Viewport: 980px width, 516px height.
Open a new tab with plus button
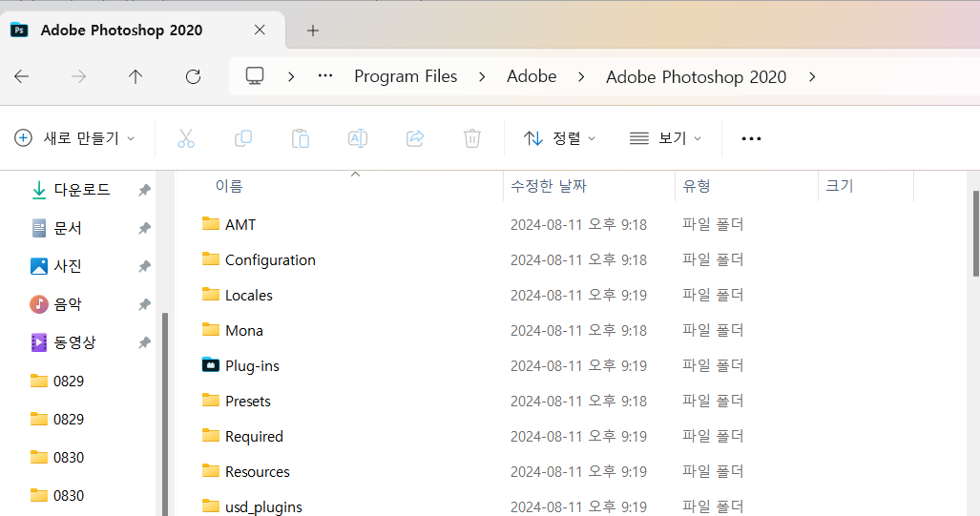point(312,30)
